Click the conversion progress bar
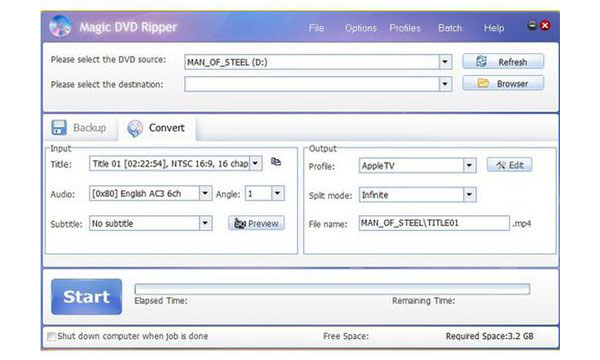Viewport: 600px width, 360px height. click(x=332, y=289)
